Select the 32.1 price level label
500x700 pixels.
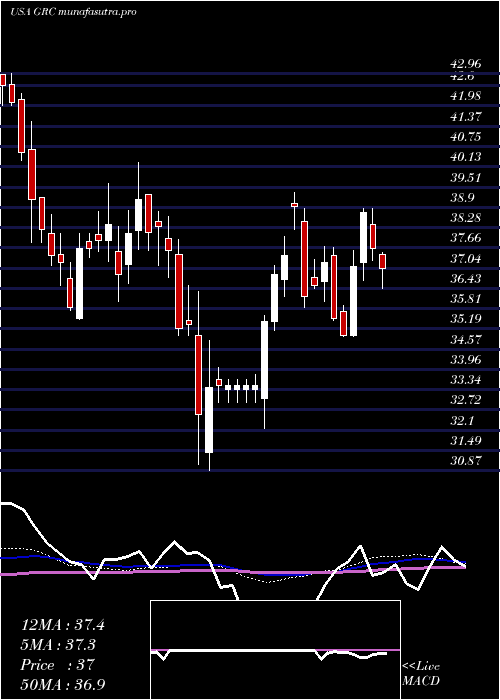(462, 421)
